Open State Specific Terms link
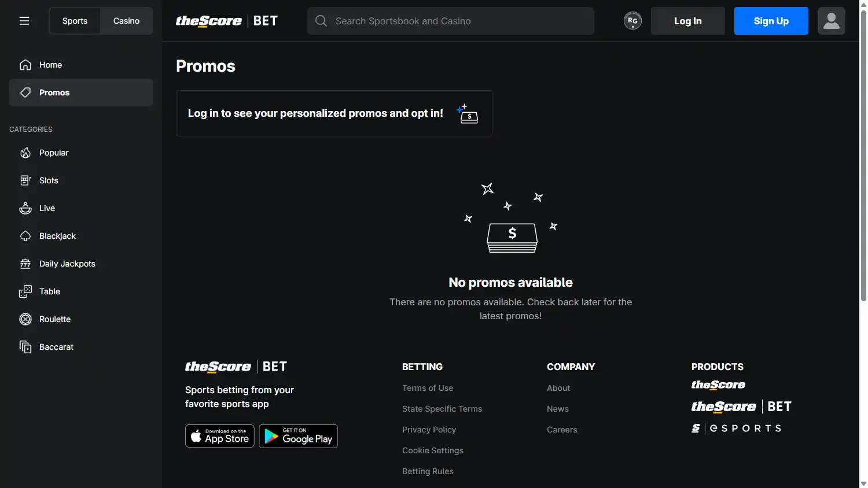Image resolution: width=868 pixels, height=488 pixels. tap(442, 409)
